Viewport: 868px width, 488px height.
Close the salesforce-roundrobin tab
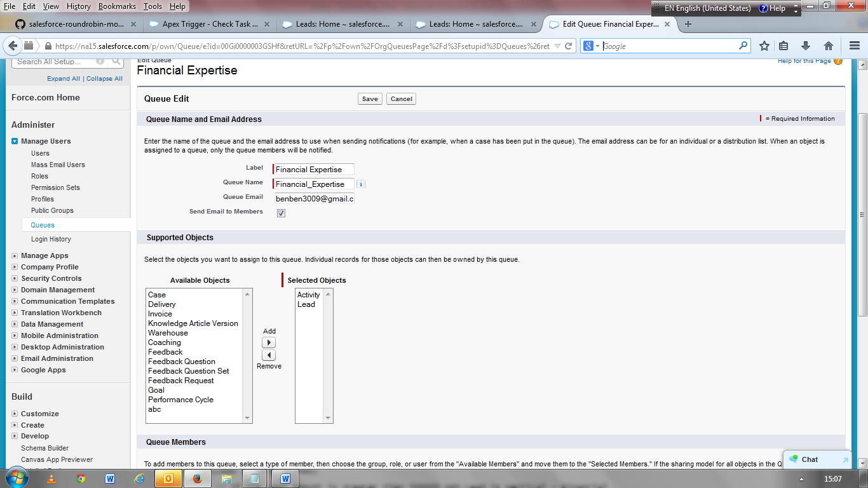coord(133,24)
